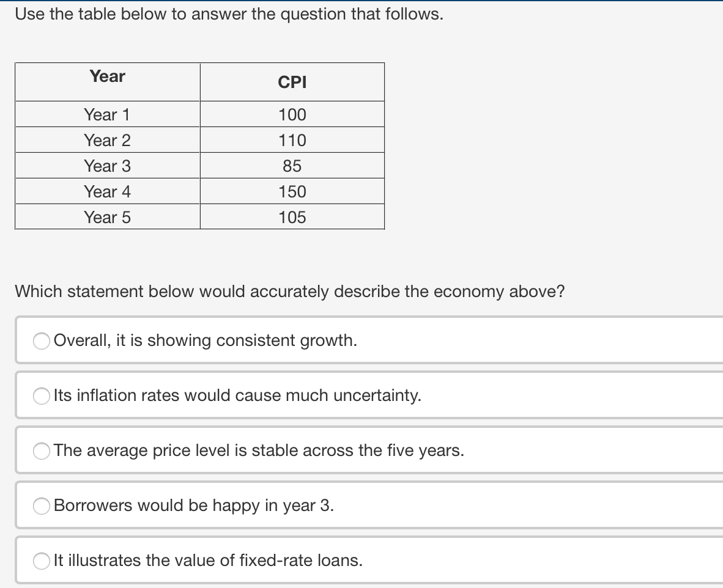Viewport: 723px width, 588px height.
Task: Click the CPI value 150 cell
Action: [x=292, y=191]
